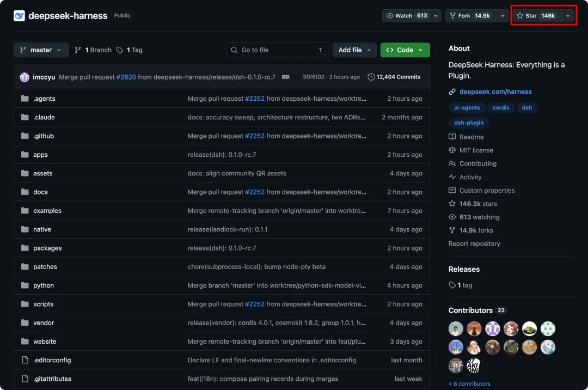The image size is (588, 390).
Task: Open 'docs: align community QR assets' commit
Action: pos(237,173)
